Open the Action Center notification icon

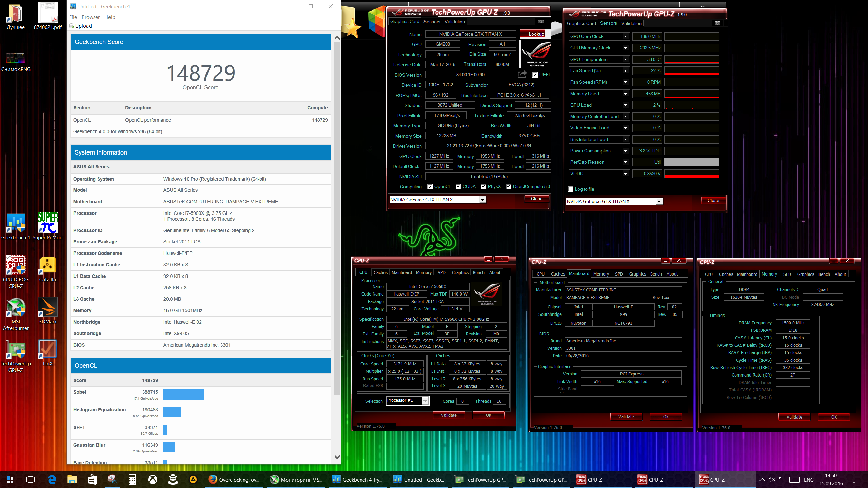click(x=854, y=480)
